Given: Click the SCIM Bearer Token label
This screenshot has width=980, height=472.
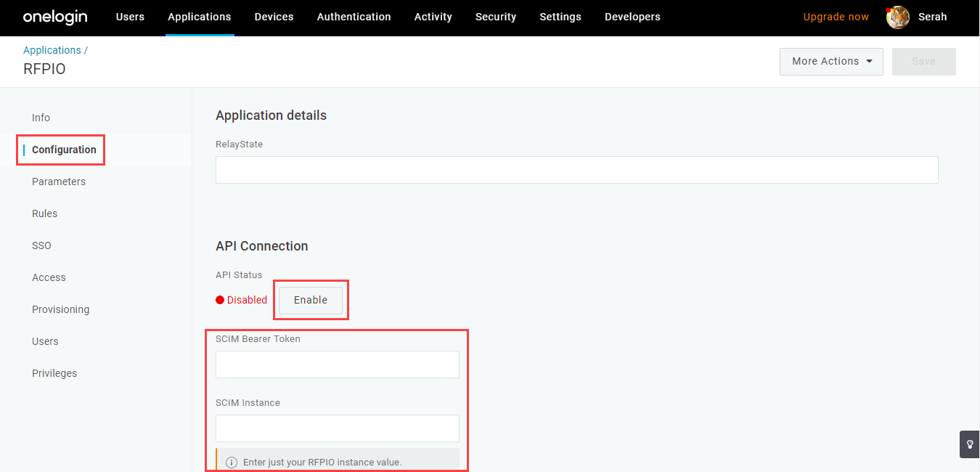Looking at the screenshot, I should [258, 338].
